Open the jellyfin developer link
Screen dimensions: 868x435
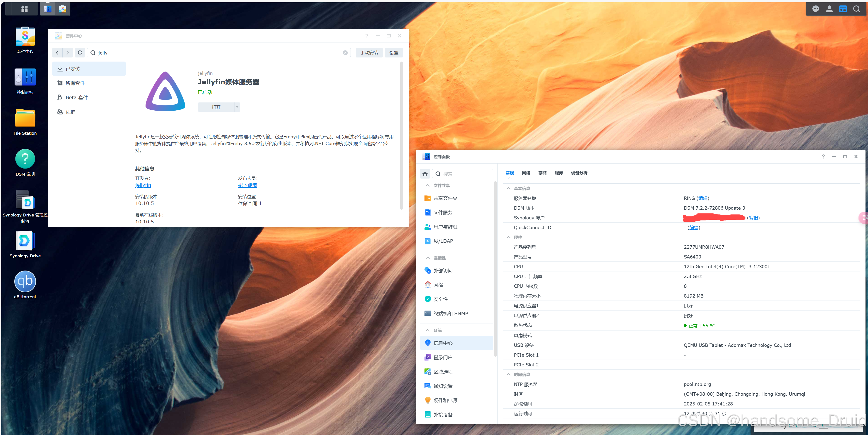143,185
